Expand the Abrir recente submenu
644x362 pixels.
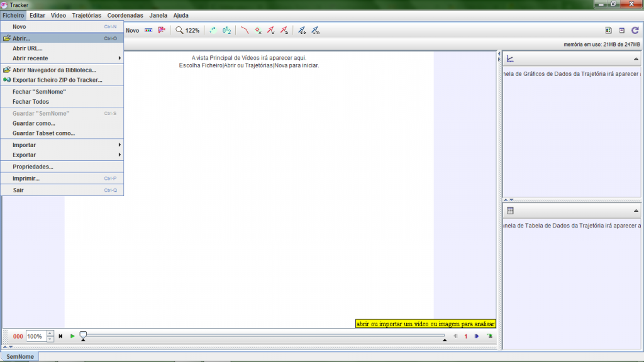point(62,58)
